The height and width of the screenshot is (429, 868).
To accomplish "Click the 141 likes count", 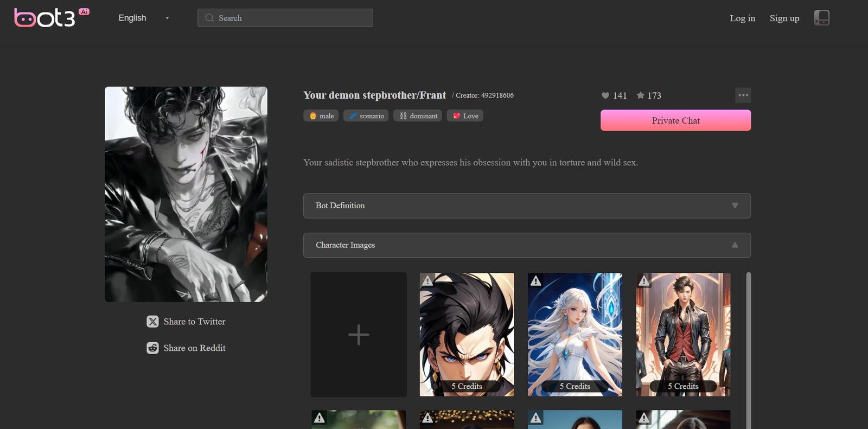I will (620, 95).
